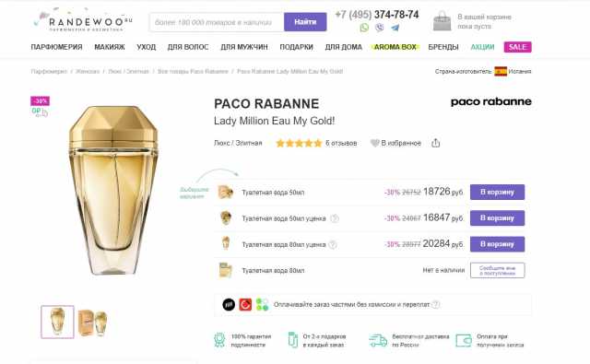Open Telegram contact icon
Screen dimensions: 590x364
(x=395, y=28)
